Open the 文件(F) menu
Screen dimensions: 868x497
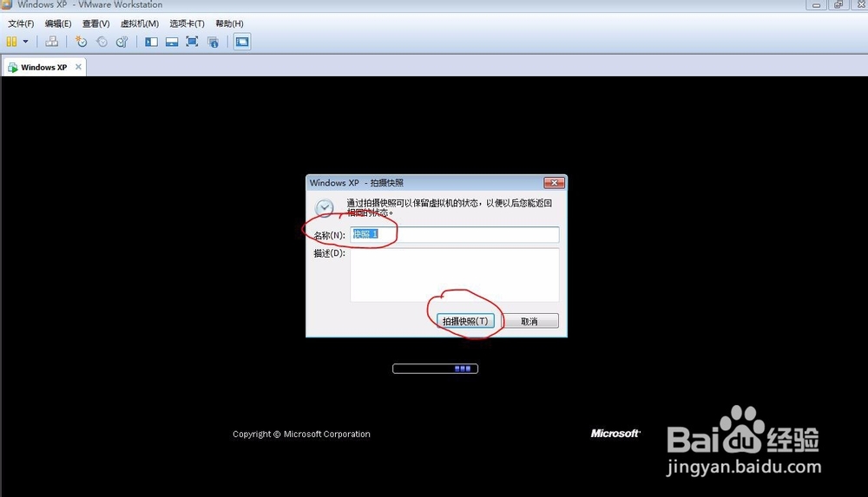(x=21, y=23)
